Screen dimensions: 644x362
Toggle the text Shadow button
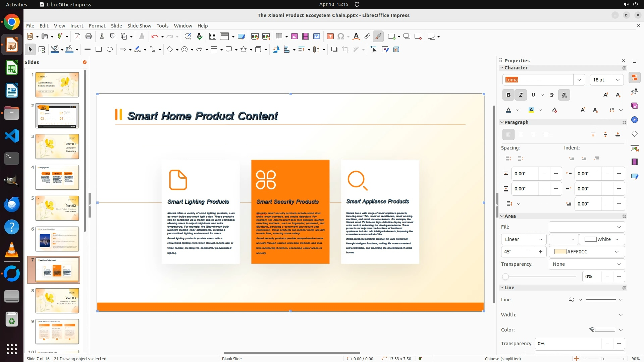click(x=564, y=95)
